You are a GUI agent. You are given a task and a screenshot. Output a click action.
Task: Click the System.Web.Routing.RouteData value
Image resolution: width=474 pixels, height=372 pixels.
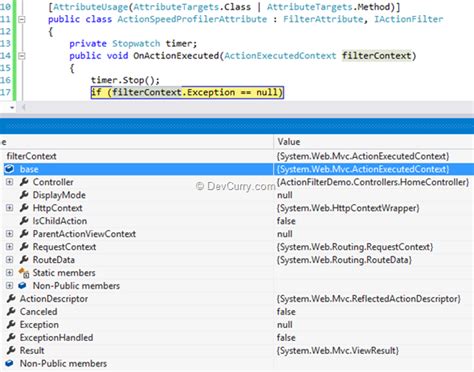pyautogui.click(x=344, y=260)
